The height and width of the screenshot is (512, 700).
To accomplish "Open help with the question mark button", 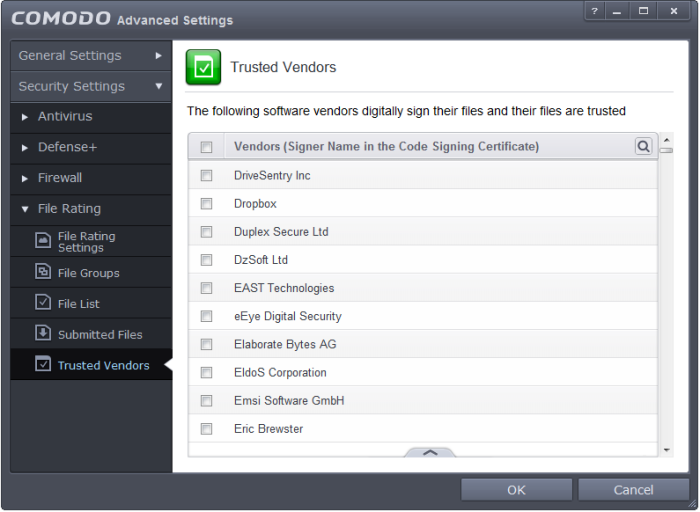I will tap(594, 11).
